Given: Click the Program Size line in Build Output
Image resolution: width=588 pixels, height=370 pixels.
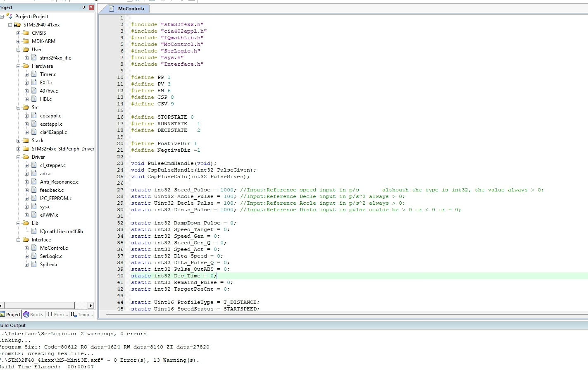Looking at the screenshot, I should [x=105, y=347].
